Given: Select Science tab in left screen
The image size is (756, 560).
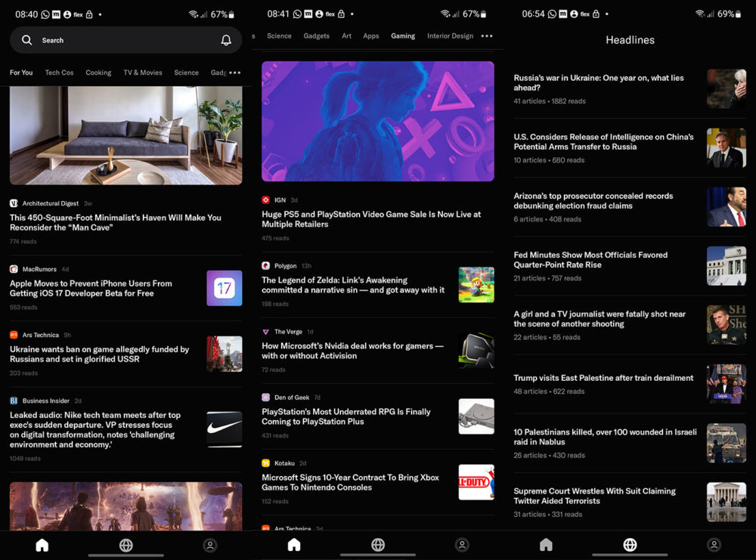Looking at the screenshot, I should point(186,73).
